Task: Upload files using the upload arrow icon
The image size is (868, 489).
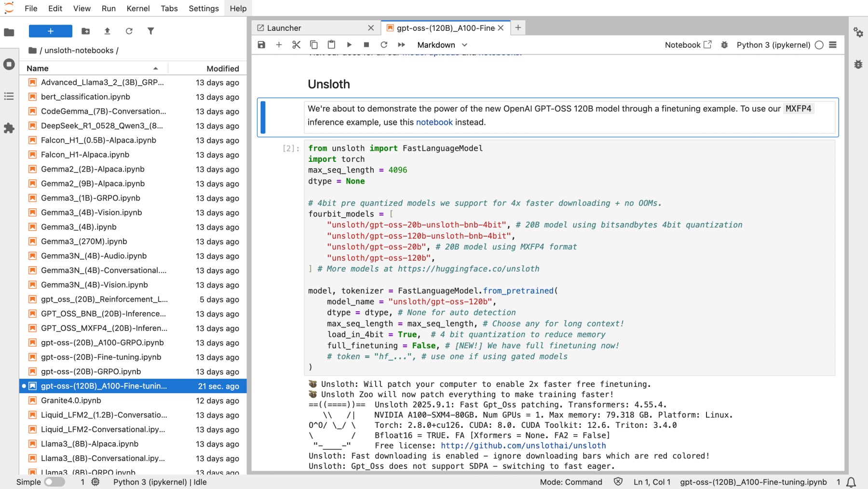Action: (107, 31)
